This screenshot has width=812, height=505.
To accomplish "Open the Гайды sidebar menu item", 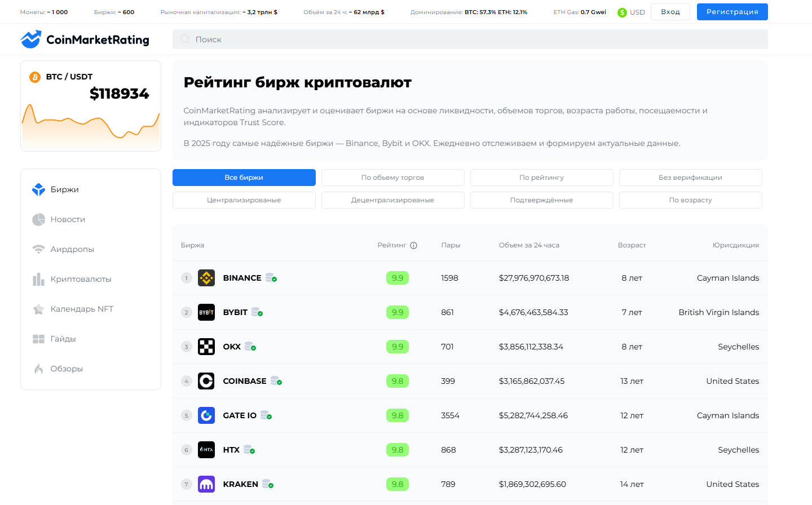I will coord(91,339).
